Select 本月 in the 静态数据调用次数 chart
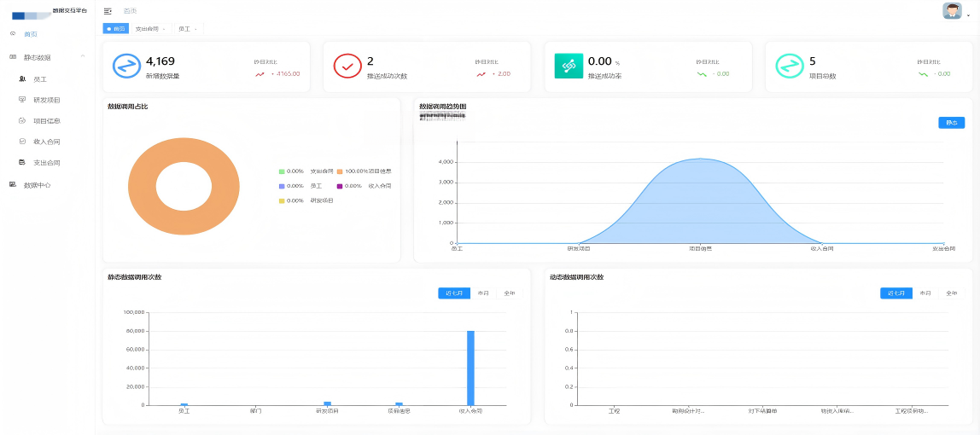Viewport: 980px width, 435px height. click(x=483, y=293)
